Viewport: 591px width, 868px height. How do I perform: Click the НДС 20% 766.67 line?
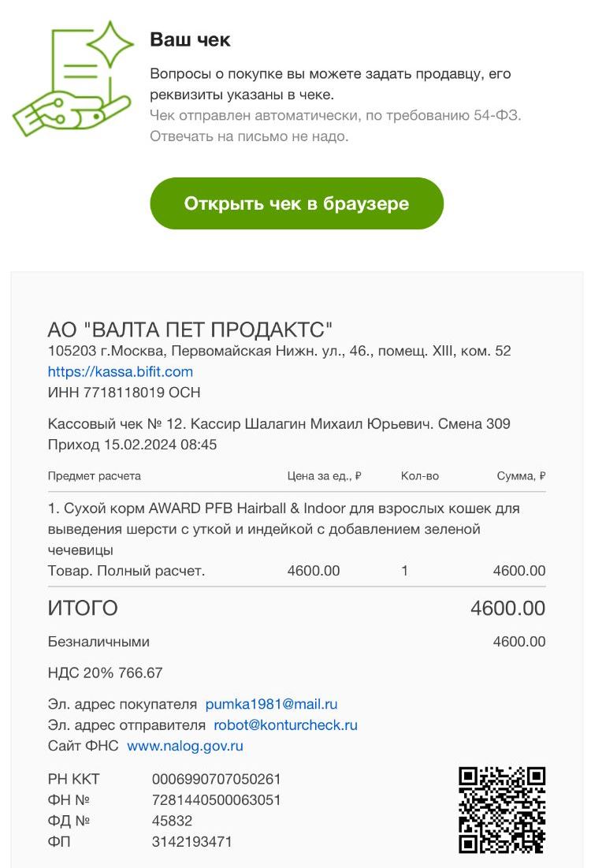(x=105, y=672)
